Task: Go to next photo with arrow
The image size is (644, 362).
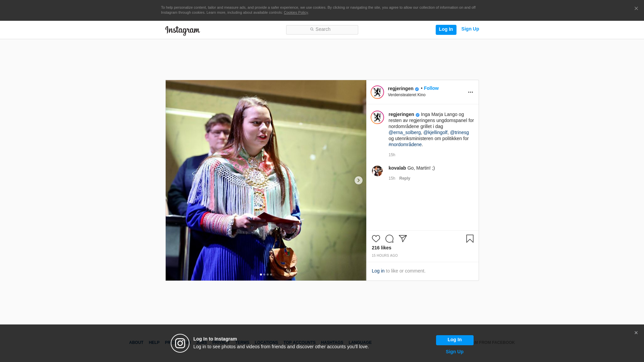Action: [359, 180]
